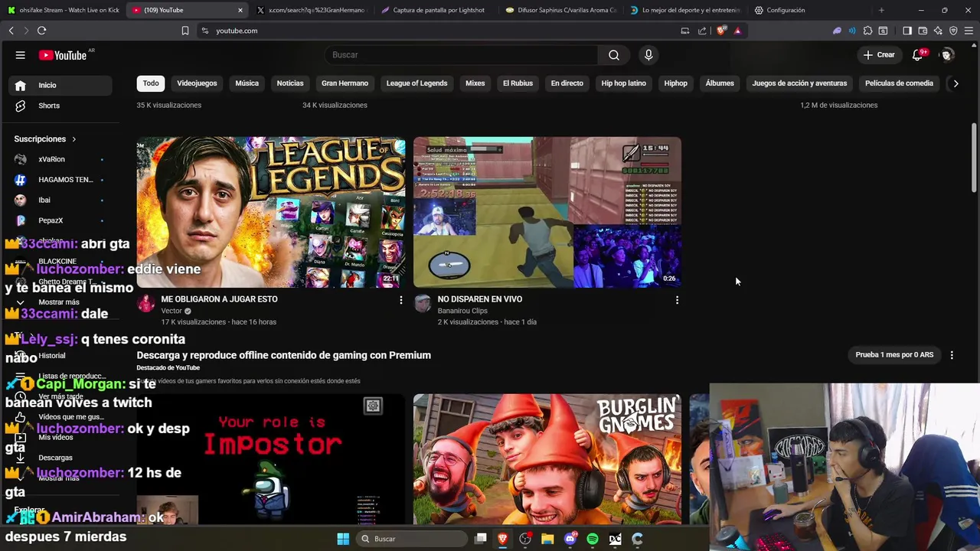Select the Noticias filter chip
This screenshot has width=980, height=551.
290,83
